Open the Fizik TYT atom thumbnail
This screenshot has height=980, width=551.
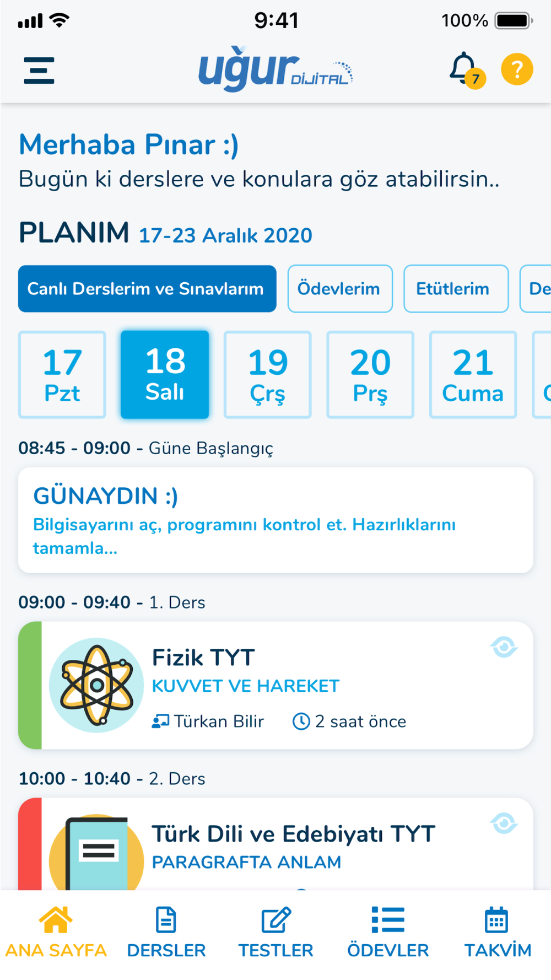96,685
